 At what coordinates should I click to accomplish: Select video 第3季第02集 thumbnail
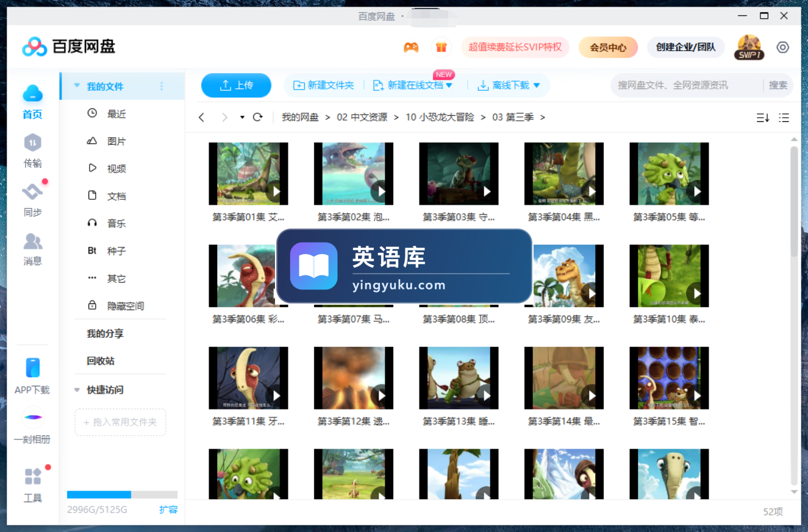pos(354,174)
